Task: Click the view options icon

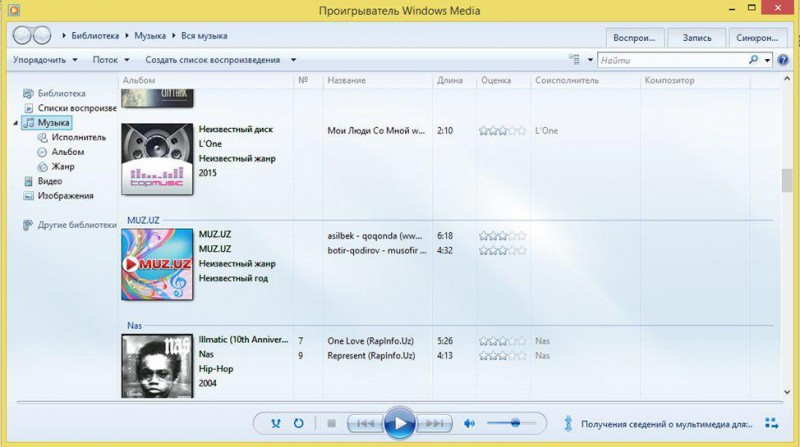Action: tap(575, 60)
